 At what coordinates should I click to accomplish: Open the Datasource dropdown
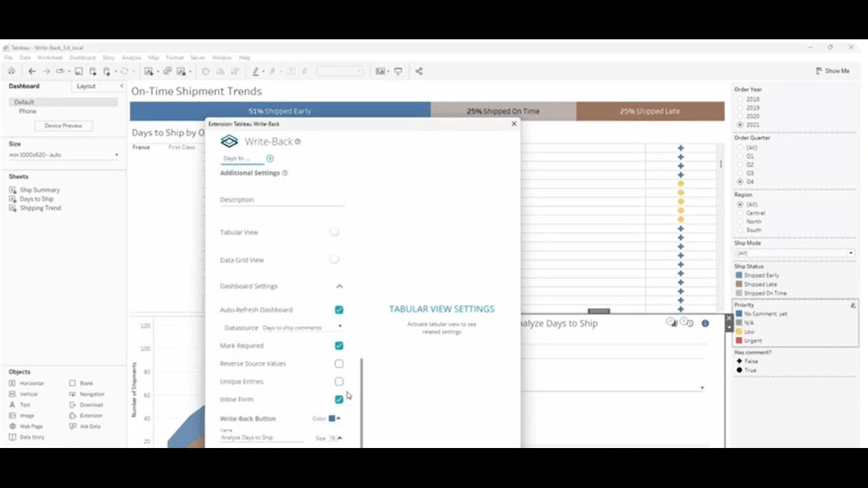click(x=302, y=327)
